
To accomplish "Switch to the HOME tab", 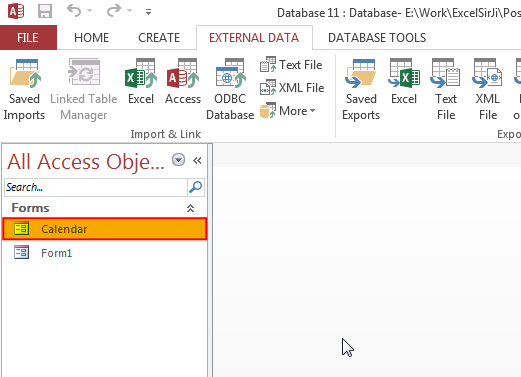I will (91, 38).
